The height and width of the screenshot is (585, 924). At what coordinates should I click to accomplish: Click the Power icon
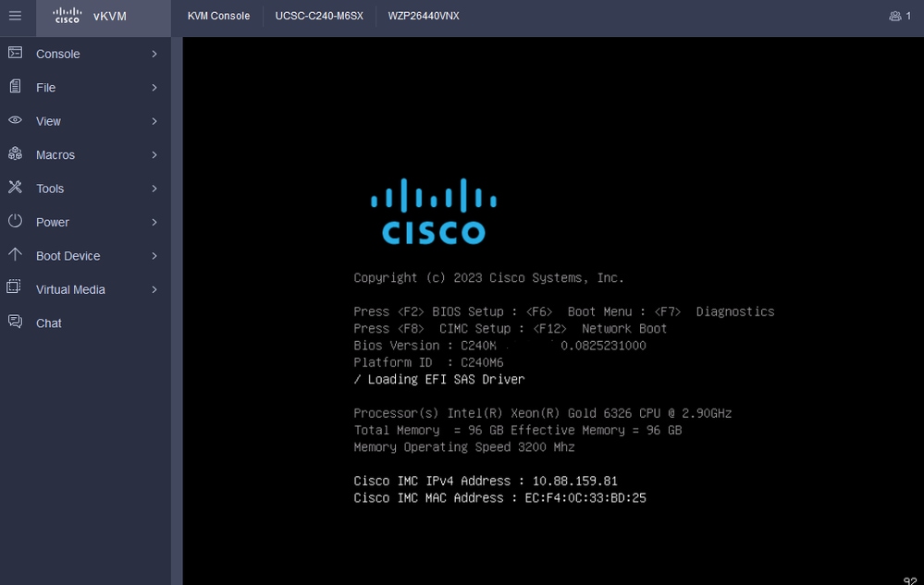(16, 221)
